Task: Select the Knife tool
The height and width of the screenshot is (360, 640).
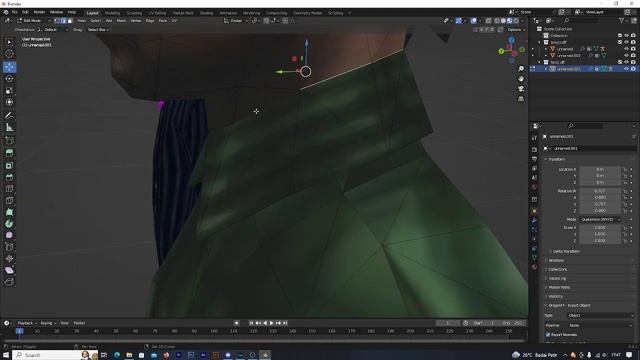Action: coord(9,200)
